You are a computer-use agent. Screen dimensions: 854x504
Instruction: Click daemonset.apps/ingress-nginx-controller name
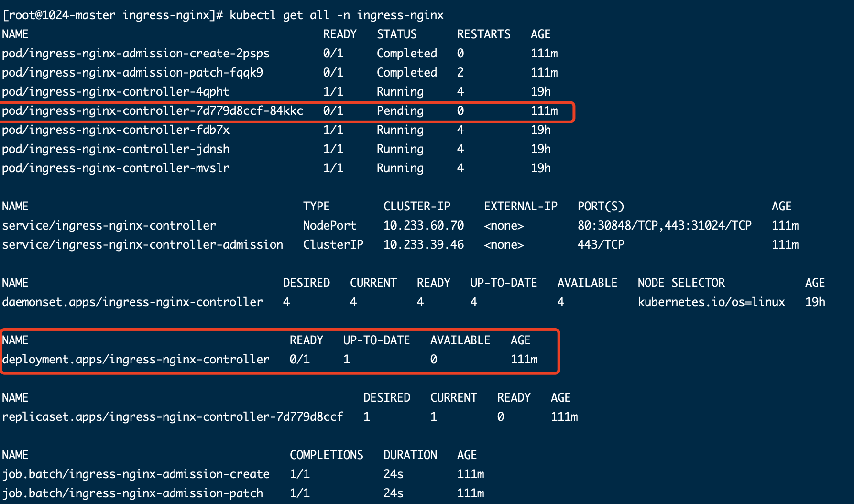[132, 302]
